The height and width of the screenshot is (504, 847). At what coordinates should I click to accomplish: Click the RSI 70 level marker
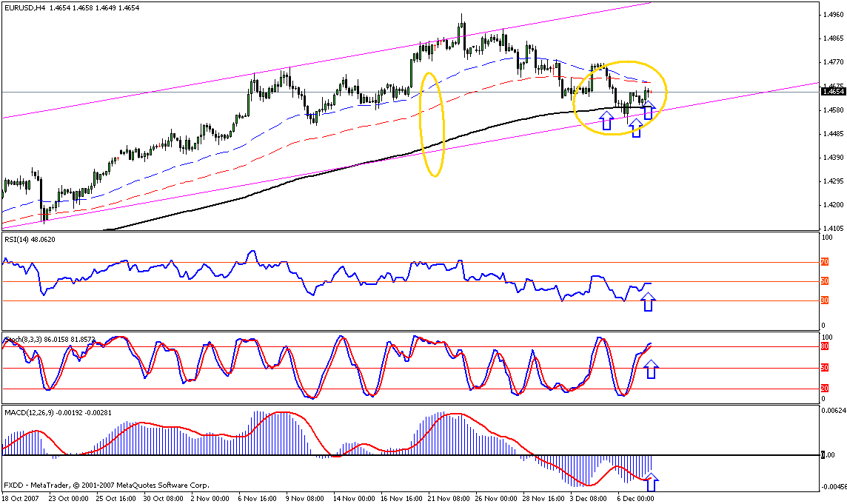click(x=824, y=262)
